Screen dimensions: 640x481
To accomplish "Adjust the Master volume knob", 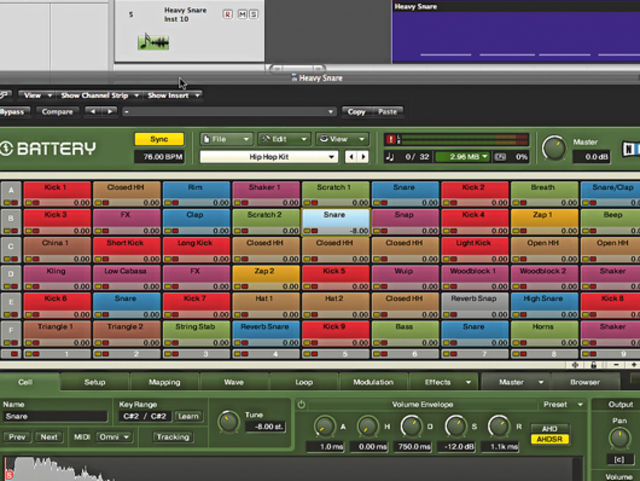I will pyautogui.click(x=553, y=149).
